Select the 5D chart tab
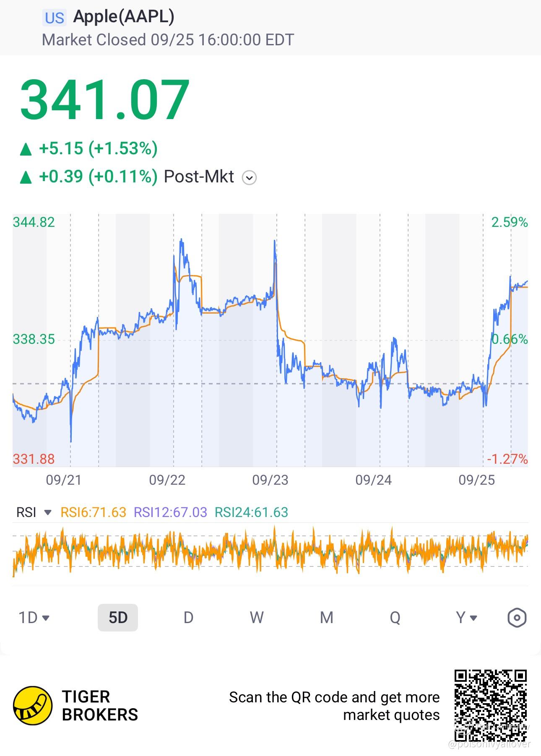Viewport: 541px width, 756px height. [x=118, y=618]
